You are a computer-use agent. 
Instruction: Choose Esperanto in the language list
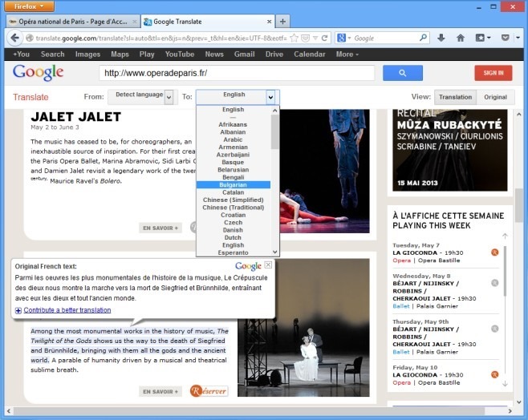(x=233, y=252)
